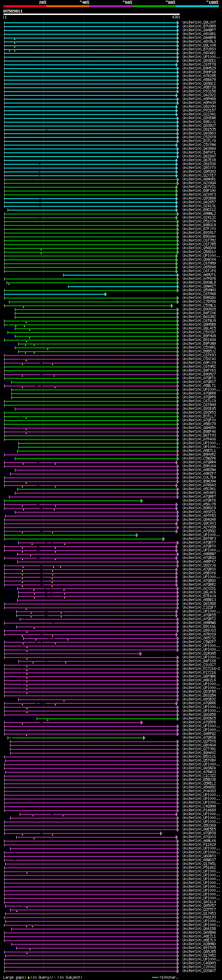Click hit label UniRef100_A5BLT1
Viewport: 222px width, 980px height.
pyautogui.click(x=199, y=386)
